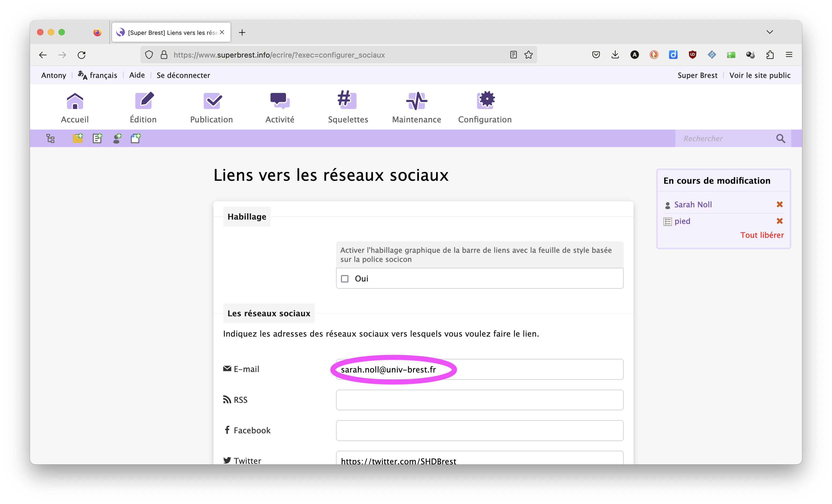Image resolution: width=832 pixels, height=504 pixels.
Task: Click the Antony user link
Action: click(x=54, y=75)
